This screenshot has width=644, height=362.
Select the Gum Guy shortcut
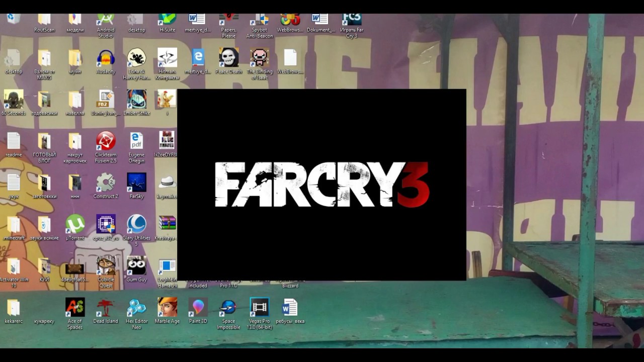(136, 269)
